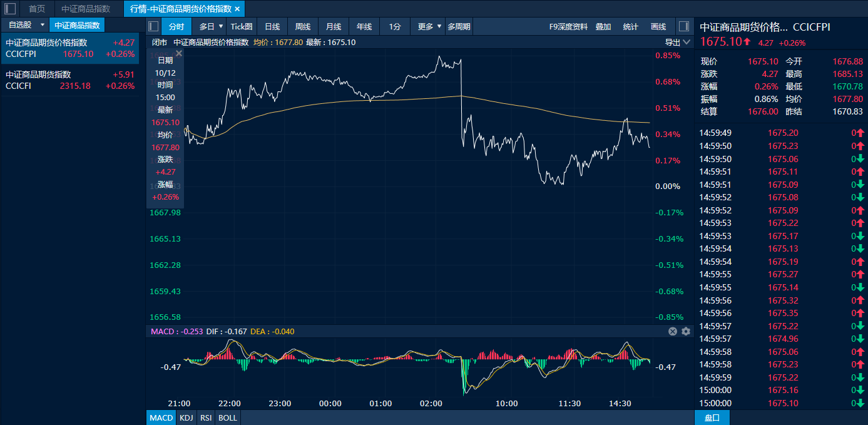Screen dimensions: 868x425
Task: Close the 行情-中证商品期货价格指数 tab
Action: click(x=237, y=9)
